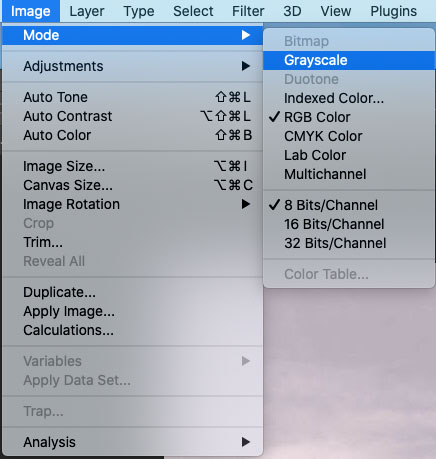Image resolution: width=436 pixels, height=459 pixels.
Task: Choose the Duplicate command
Action: [x=132, y=292]
